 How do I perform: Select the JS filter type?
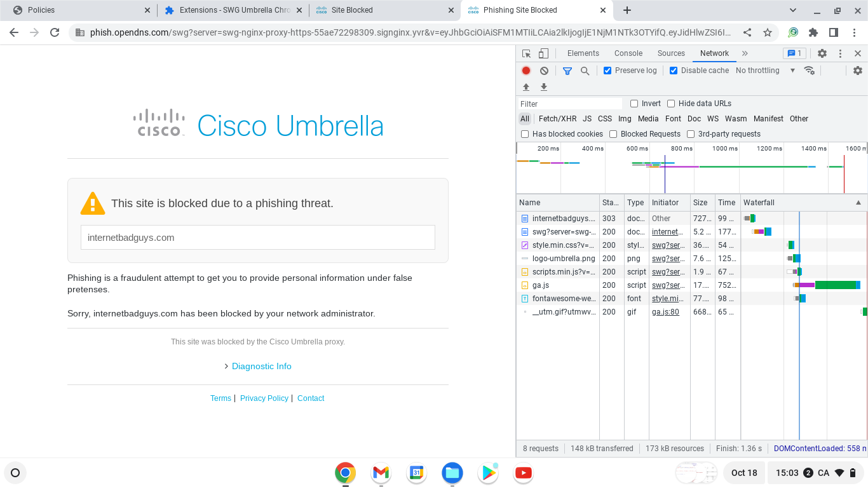(587, 119)
